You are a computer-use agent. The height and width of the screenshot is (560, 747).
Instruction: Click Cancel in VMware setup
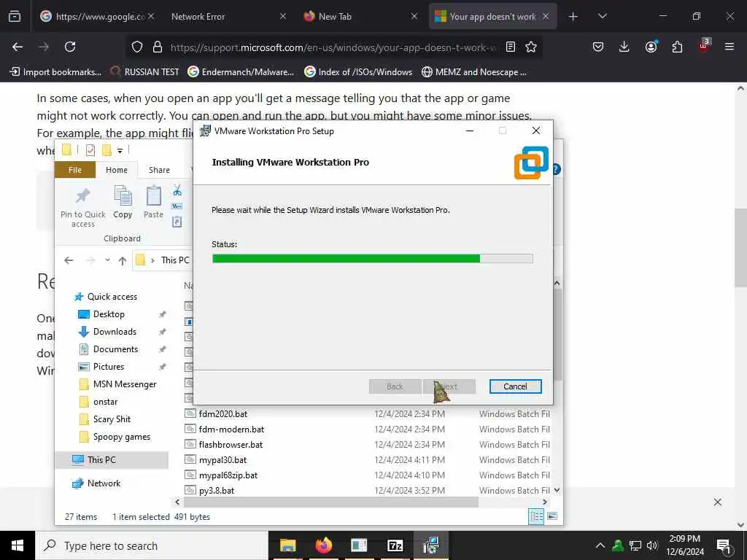(x=516, y=386)
